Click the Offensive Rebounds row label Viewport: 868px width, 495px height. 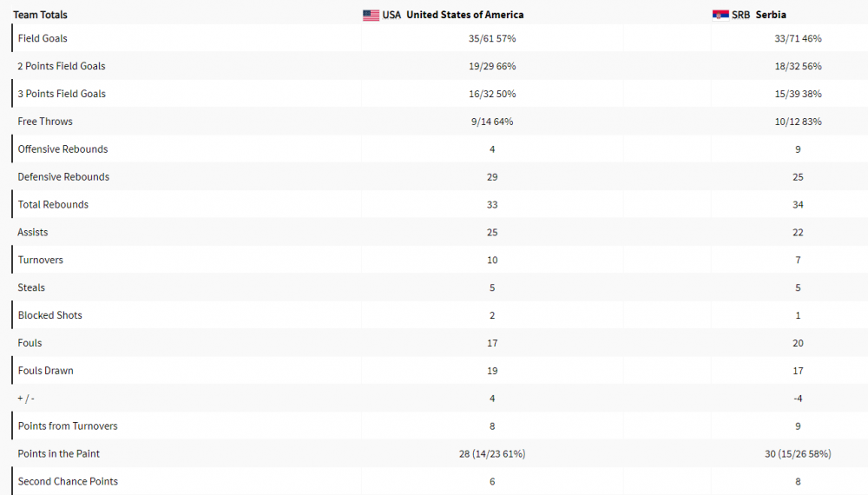(x=62, y=149)
